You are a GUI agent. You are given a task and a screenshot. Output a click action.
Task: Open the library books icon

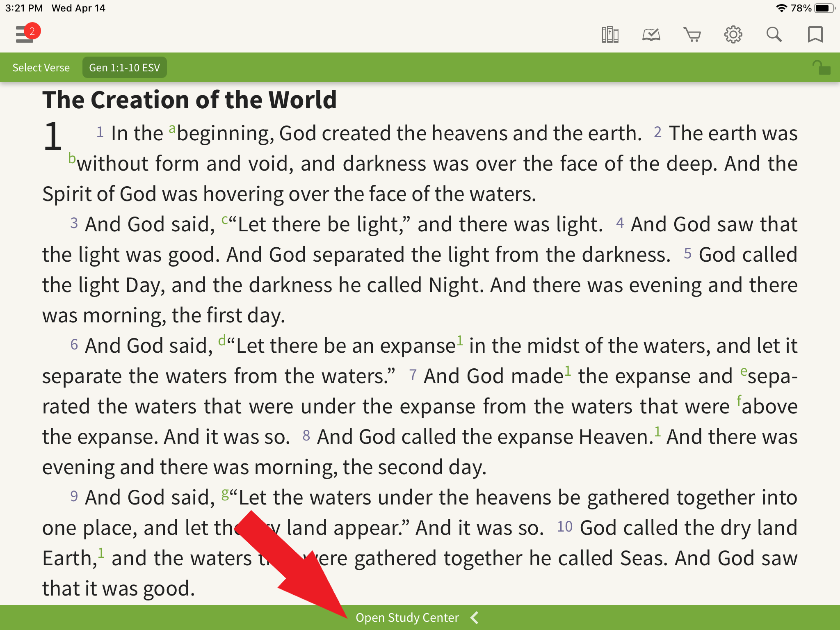tap(610, 34)
